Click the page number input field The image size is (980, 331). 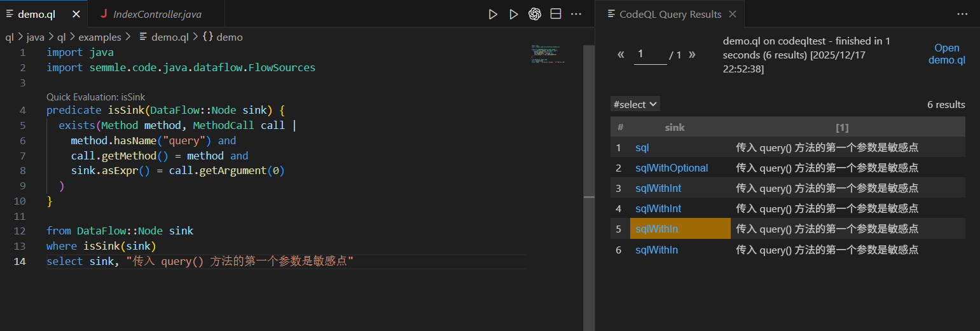[650, 55]
